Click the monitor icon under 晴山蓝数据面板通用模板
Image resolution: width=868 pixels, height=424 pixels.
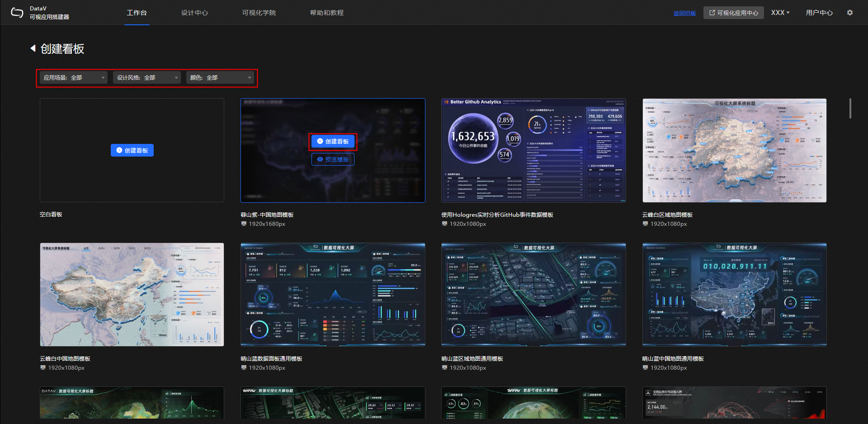[x=244, y=367]
